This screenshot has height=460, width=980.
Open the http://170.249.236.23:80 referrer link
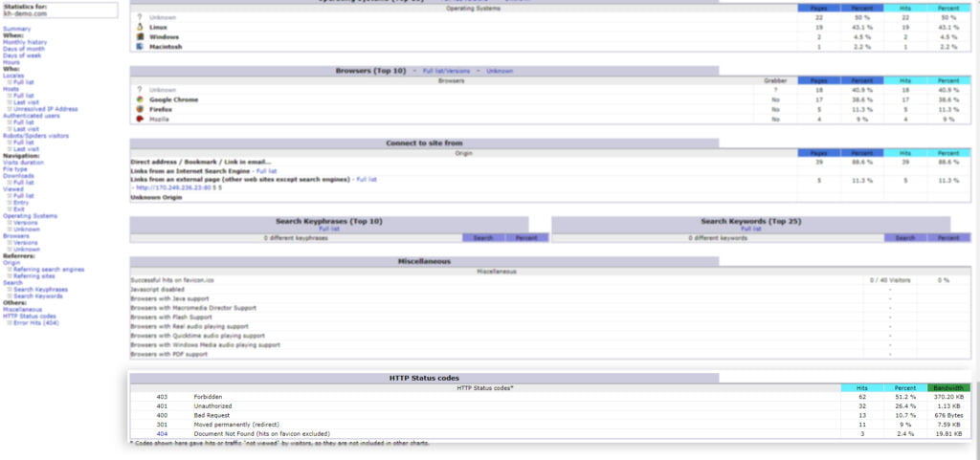click(174, 187)
